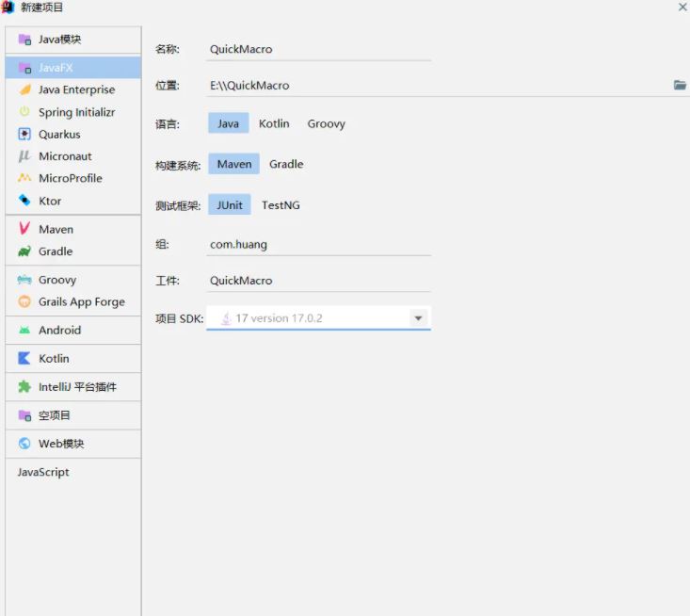This screenshot has height=616, width=690.
Task: Close the 新建项目 dialog
Action: (682, 7)
